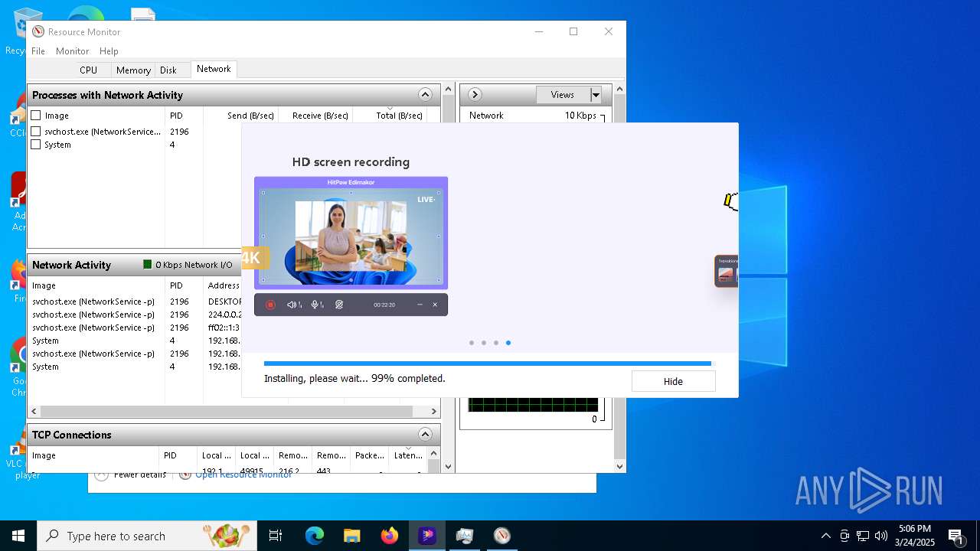Click the Windows Start button
980x551 pixels.
pyautogui.click(x=18, y=536)
